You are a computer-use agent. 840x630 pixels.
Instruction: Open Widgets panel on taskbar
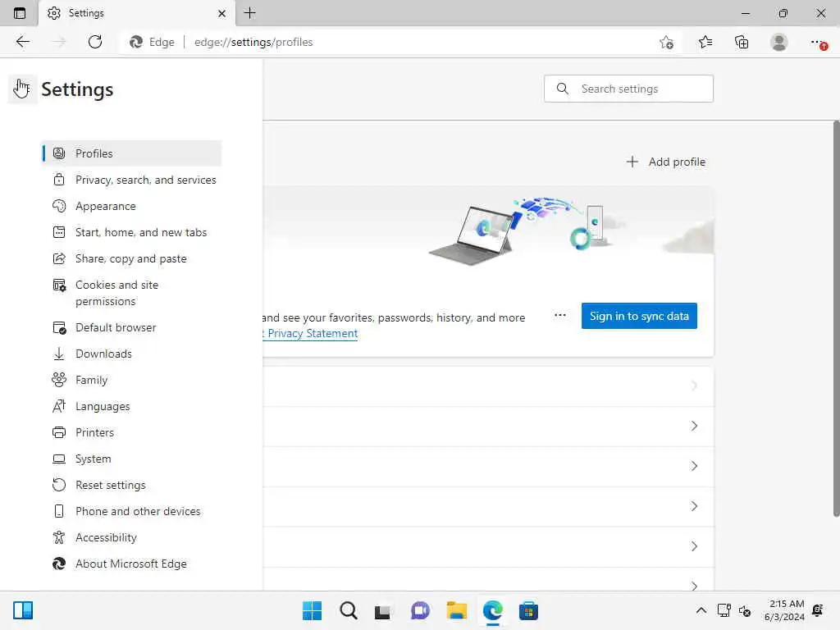[x=23, y=610]
